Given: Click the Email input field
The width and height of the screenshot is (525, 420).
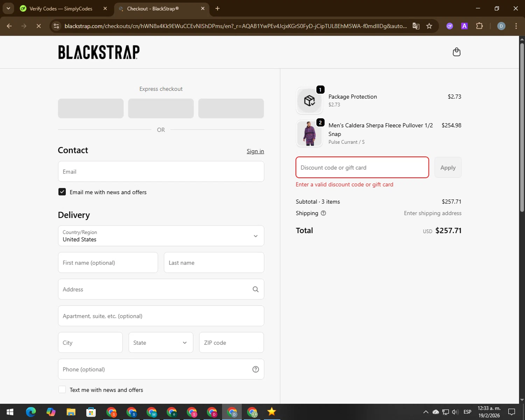Looking at the screenshot, I should click(x=161, y=171).
